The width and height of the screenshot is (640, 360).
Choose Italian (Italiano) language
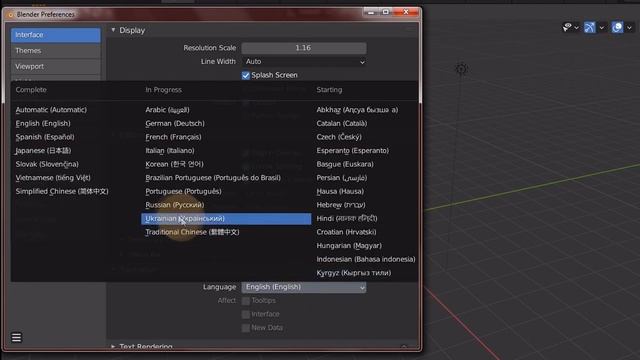coord(170,151)
